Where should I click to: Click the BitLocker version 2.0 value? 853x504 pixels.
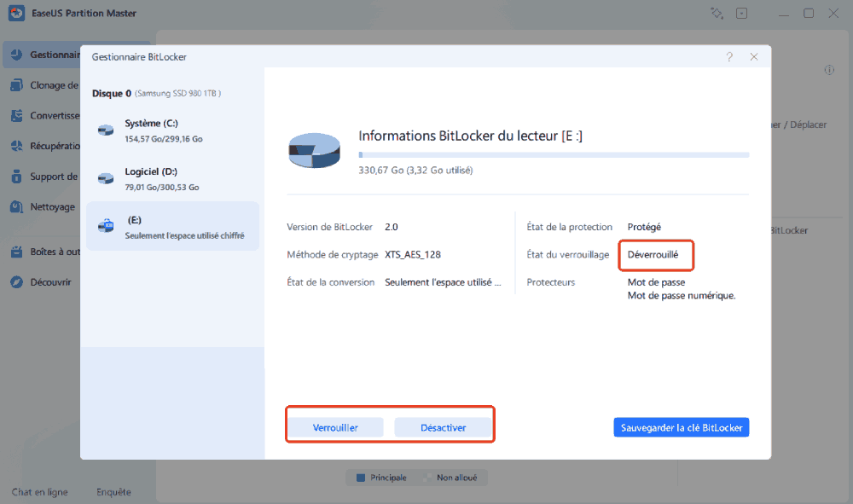point(392,227)
